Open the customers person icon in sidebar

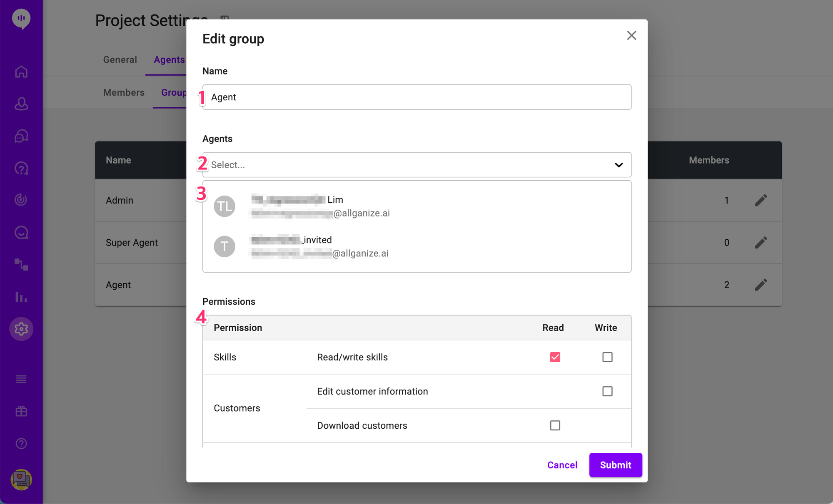[x=21, y=104]
